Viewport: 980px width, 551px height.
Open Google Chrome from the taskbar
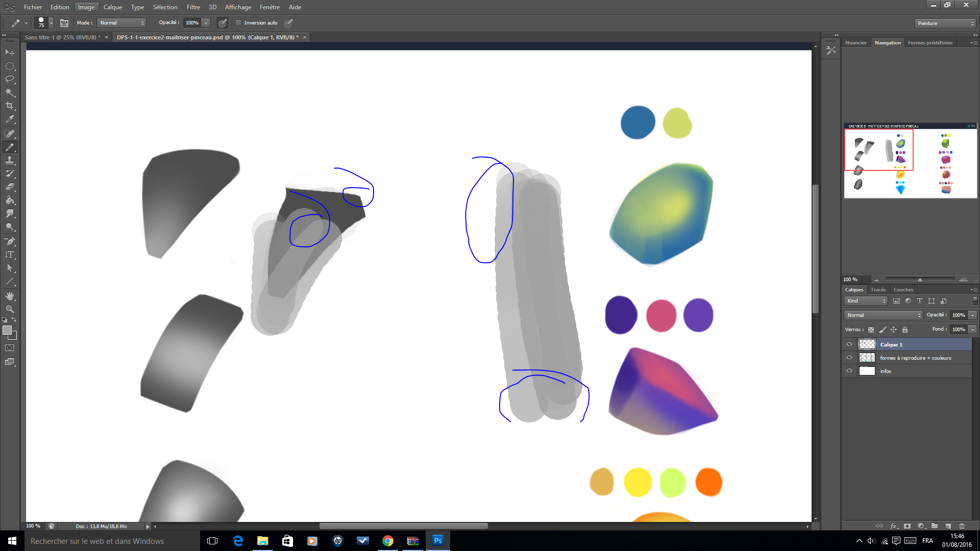(388, 541)
